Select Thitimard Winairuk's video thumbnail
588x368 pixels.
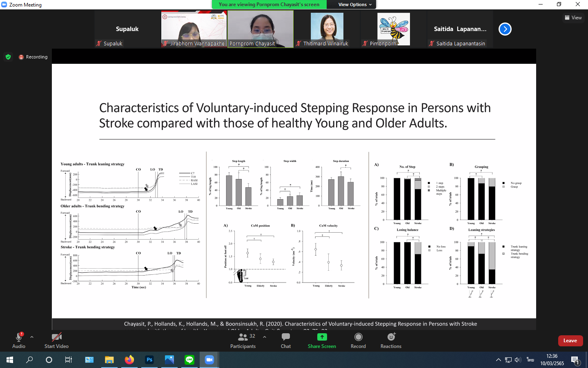click(x=327, y=29)
